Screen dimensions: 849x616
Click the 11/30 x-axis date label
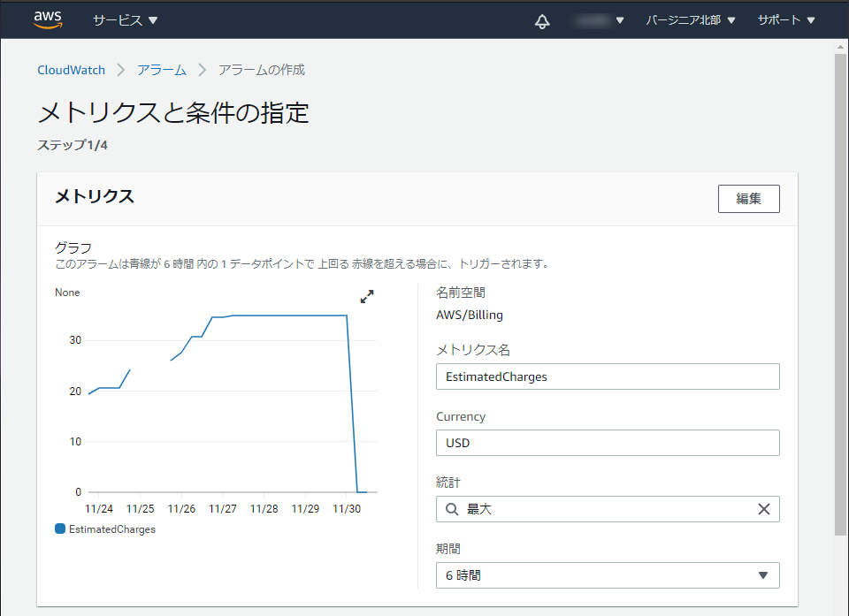point(347,509)
